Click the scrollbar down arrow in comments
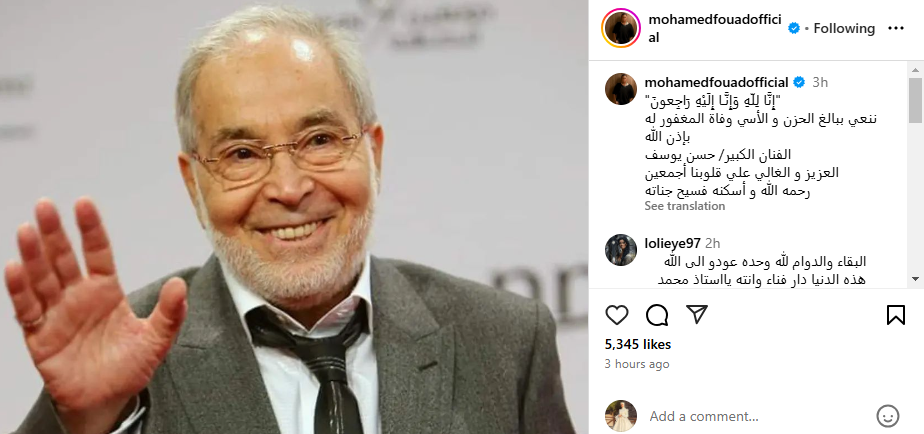The width and height of the screenshot is (924, 434). click(915, 279)
